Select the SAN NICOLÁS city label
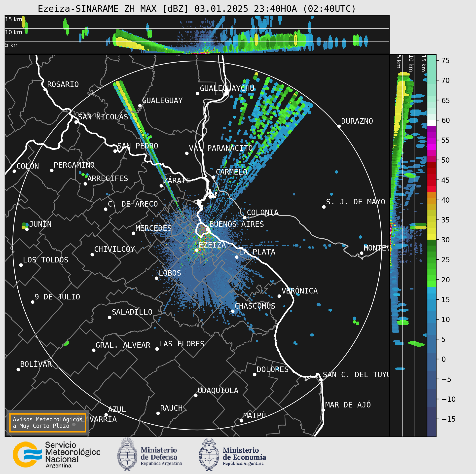The image size is (476, 474). (x=103, y=117)
